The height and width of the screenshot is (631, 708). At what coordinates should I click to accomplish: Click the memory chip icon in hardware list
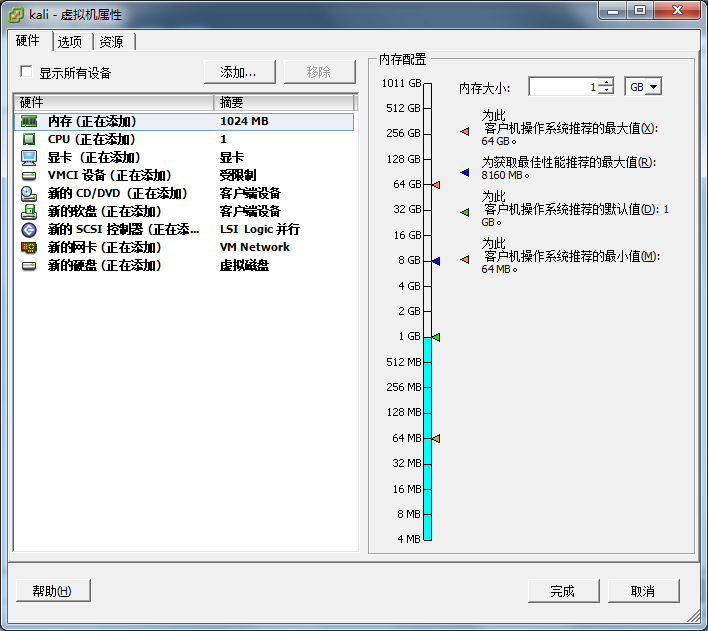tap(29, 121)
